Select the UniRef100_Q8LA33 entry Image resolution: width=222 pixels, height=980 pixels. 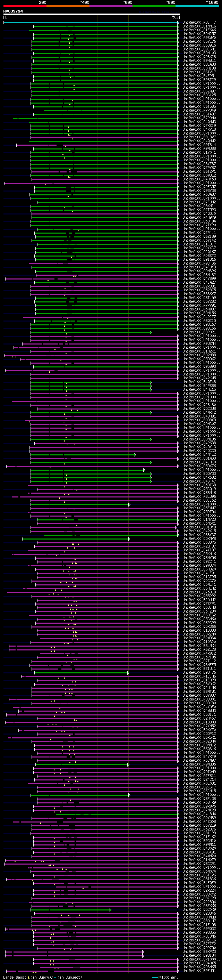click(x=199, y=65)
